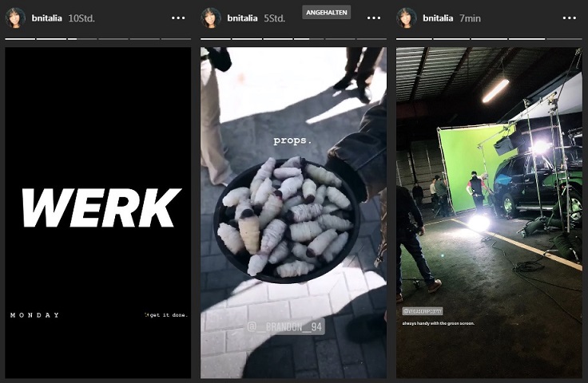
Task: Click the progress bar of the 7min story
Action: tap(489, 38)
